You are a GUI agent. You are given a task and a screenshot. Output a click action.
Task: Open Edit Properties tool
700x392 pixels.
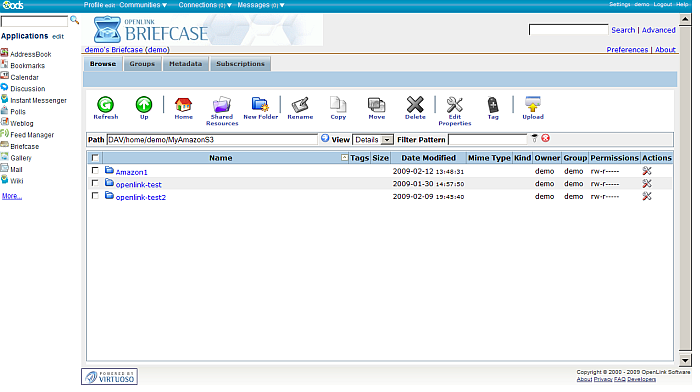tap(454, 104)
